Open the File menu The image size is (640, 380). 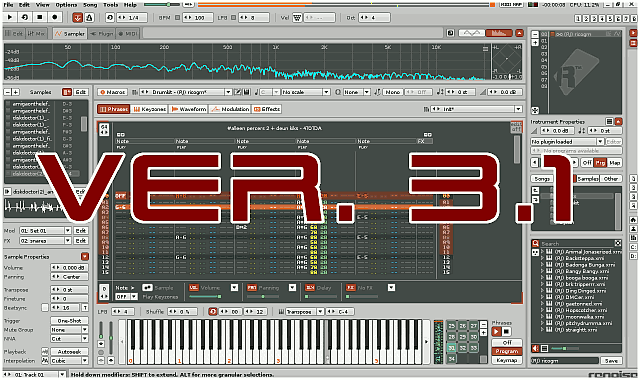(x=8, y=4)
